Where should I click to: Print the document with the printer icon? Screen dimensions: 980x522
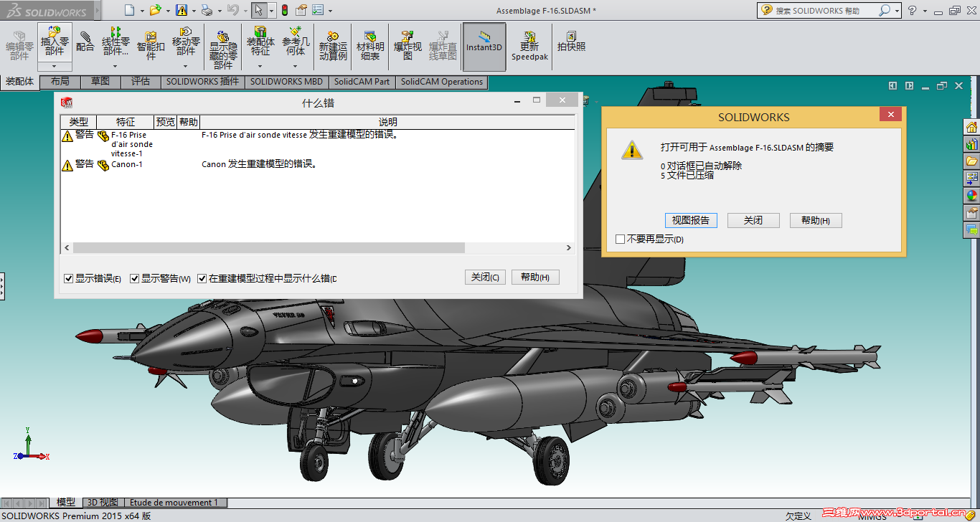tap(207, 10)
